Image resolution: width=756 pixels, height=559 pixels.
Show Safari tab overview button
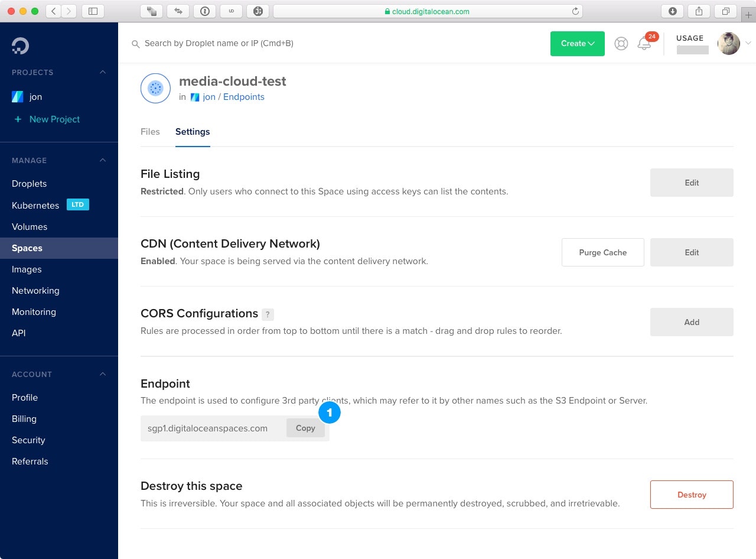(x=725, y=11)
